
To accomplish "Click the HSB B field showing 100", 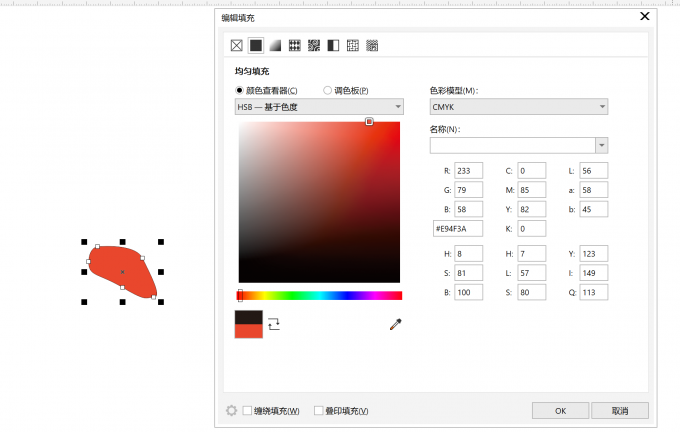I will point(468,292).
